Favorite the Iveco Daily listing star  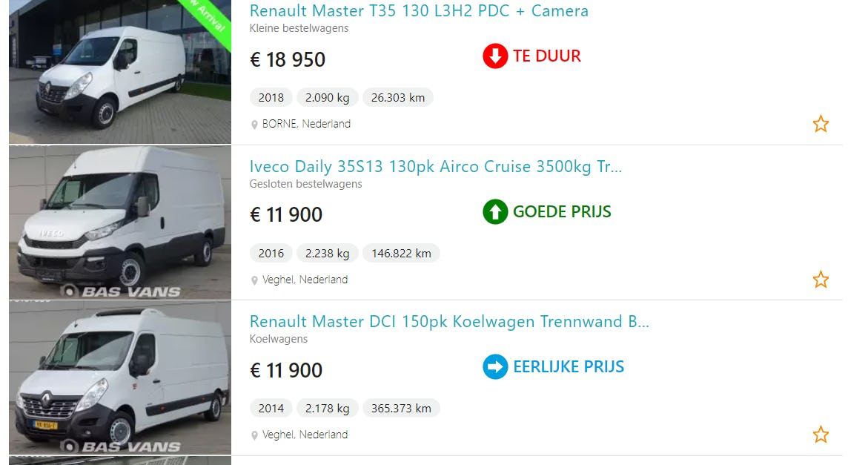point(821,280)
